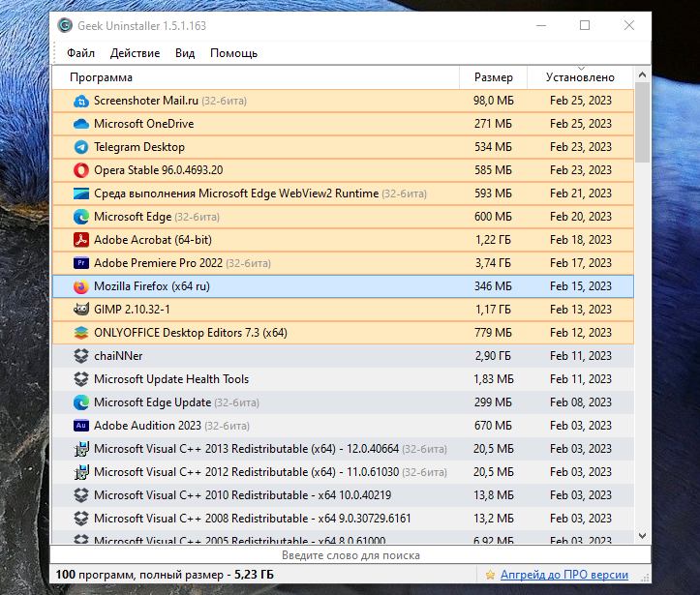Click the Visual C++ 2012 Redistributable icon

(80, 472)
